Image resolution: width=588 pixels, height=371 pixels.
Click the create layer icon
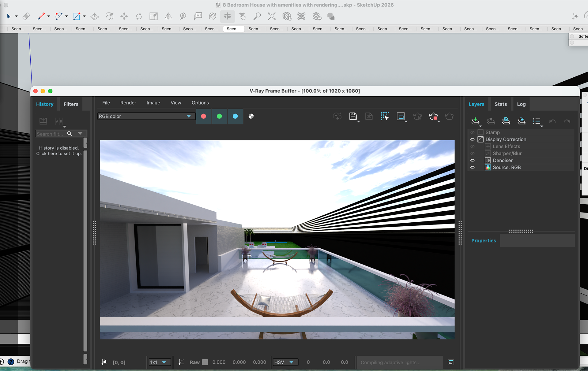(475, 121)
